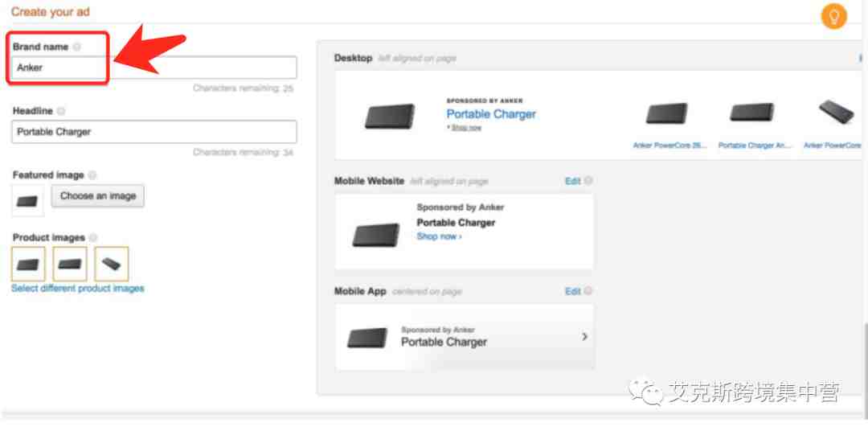Click Characters remaining: 34 text
This screenshot has height=431, width=868.
pyautogui.click(x=243, y=152)
